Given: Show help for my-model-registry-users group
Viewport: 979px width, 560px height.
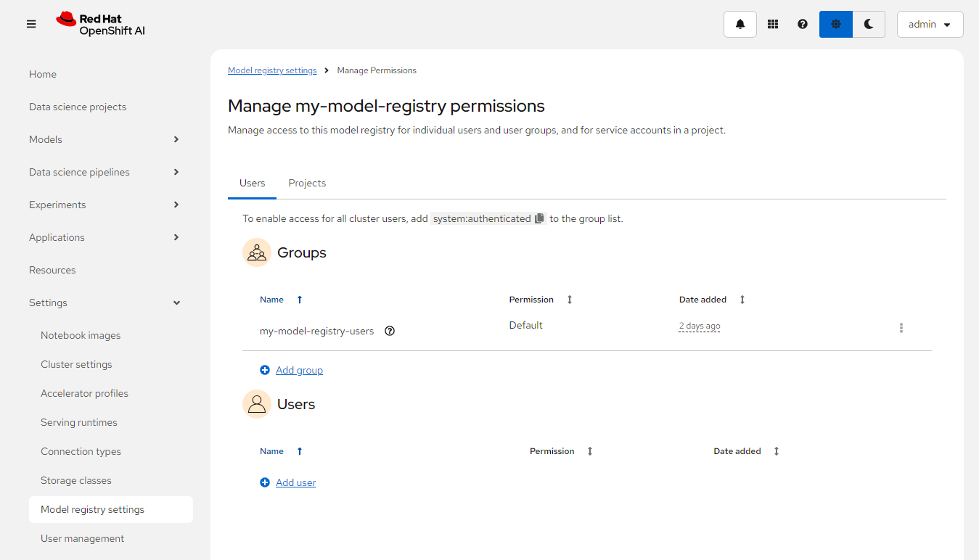Looking at the screenshot, I should pyautogui.click(x=390, y=331).
